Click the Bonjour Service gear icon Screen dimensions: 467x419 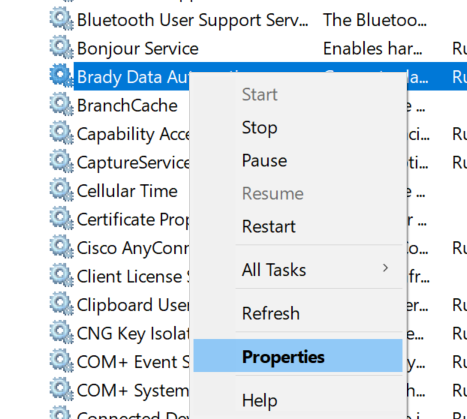[61, 48]
